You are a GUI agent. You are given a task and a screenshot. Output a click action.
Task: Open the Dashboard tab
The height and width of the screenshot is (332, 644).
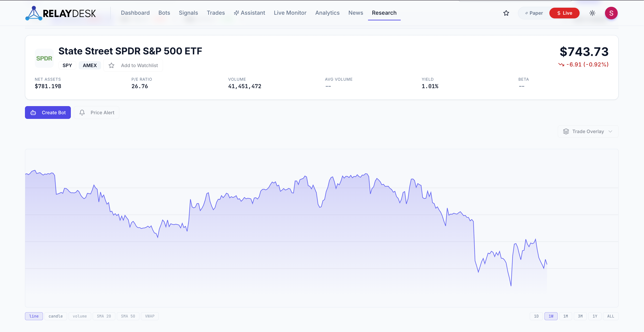135,13
